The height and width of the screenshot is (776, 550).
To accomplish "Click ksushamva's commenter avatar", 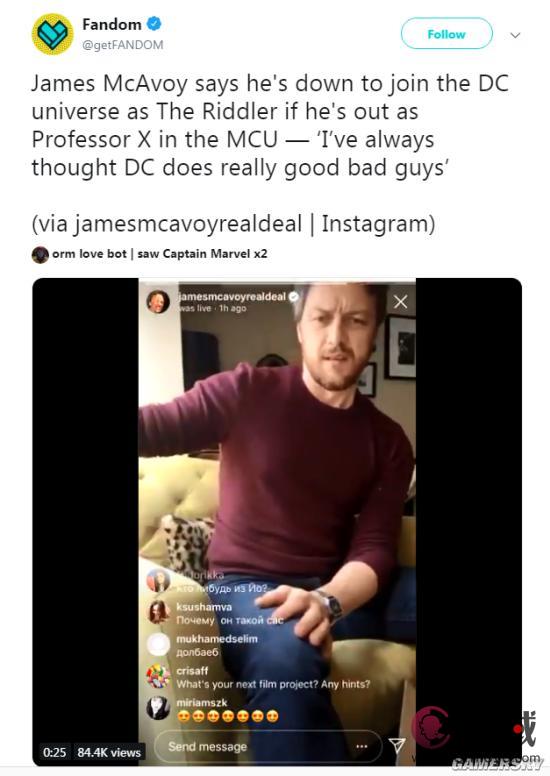I will pyautogui.click(x=158, y=612).
